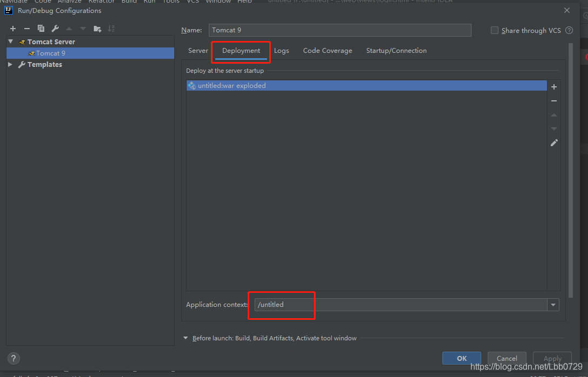Focus the Application context field

tap(401, 305)
